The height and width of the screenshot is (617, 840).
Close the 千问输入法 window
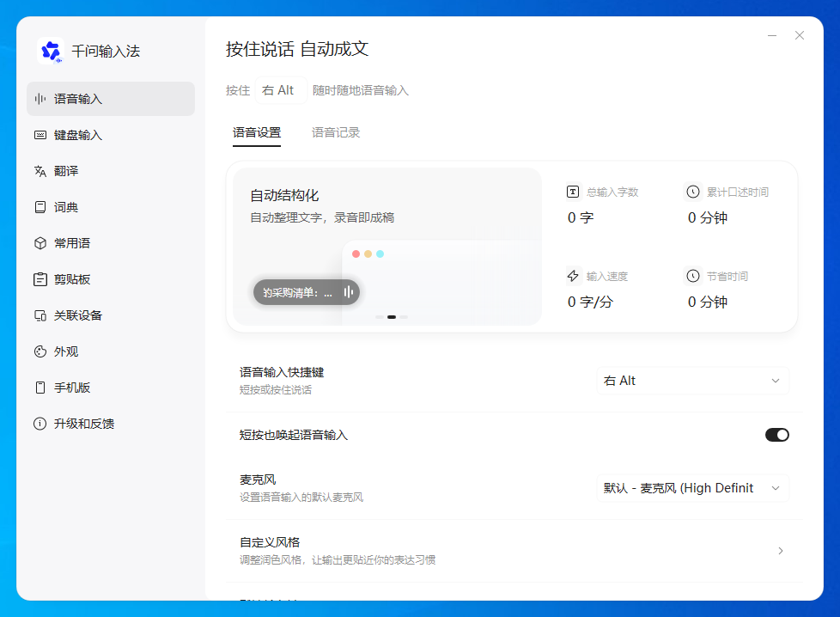(800, 35)
